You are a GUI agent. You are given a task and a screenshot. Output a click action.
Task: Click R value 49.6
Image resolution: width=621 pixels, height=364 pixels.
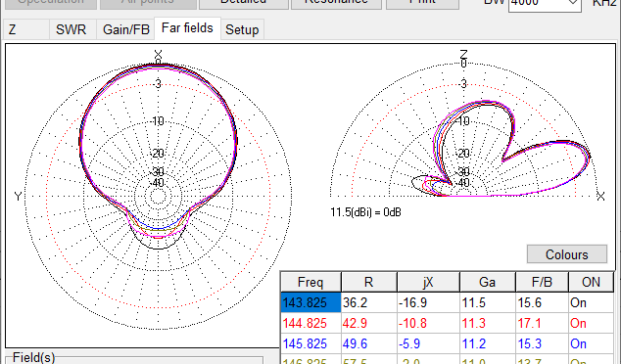tap(368, 343)
